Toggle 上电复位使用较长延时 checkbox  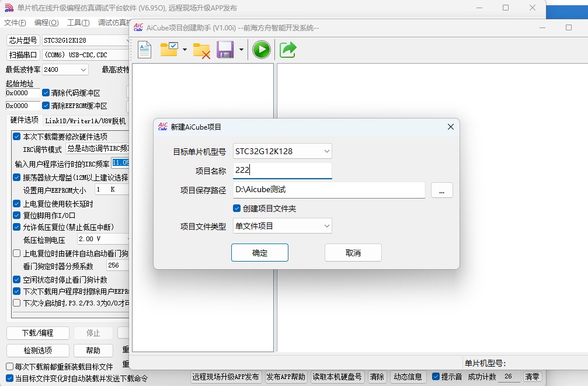[16, 203]
